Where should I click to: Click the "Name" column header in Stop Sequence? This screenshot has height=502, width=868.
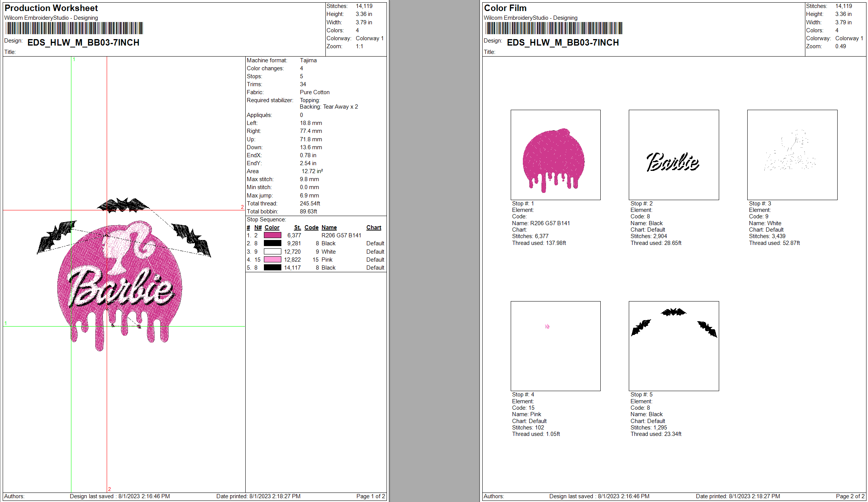329,227
